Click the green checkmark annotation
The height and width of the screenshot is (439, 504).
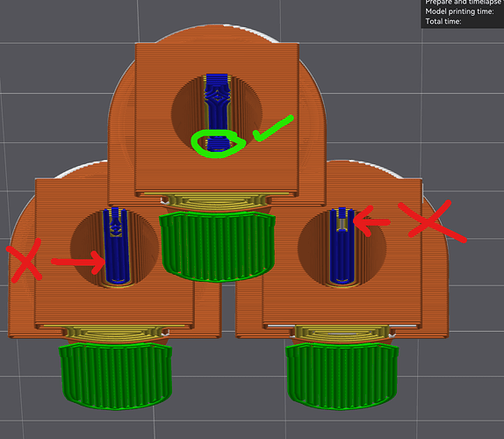point(273,128)
